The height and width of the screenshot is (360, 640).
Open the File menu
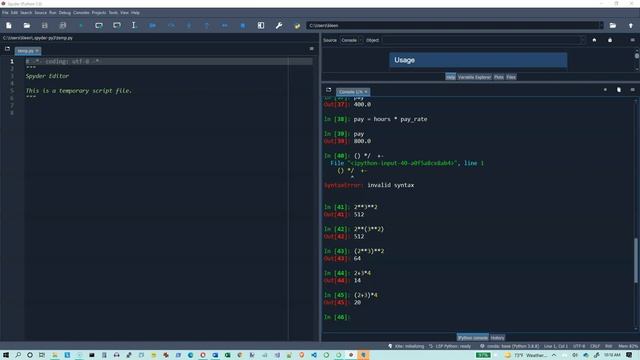5,13
